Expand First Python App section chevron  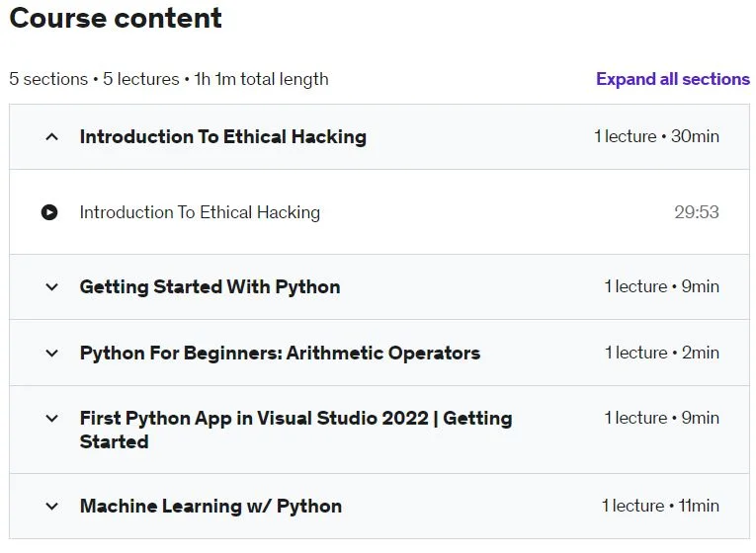point(51,418)
